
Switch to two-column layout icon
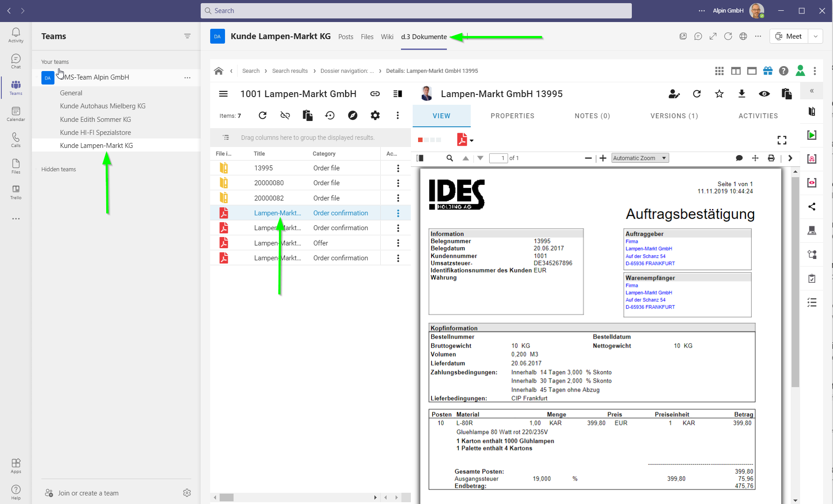(736, 71)
